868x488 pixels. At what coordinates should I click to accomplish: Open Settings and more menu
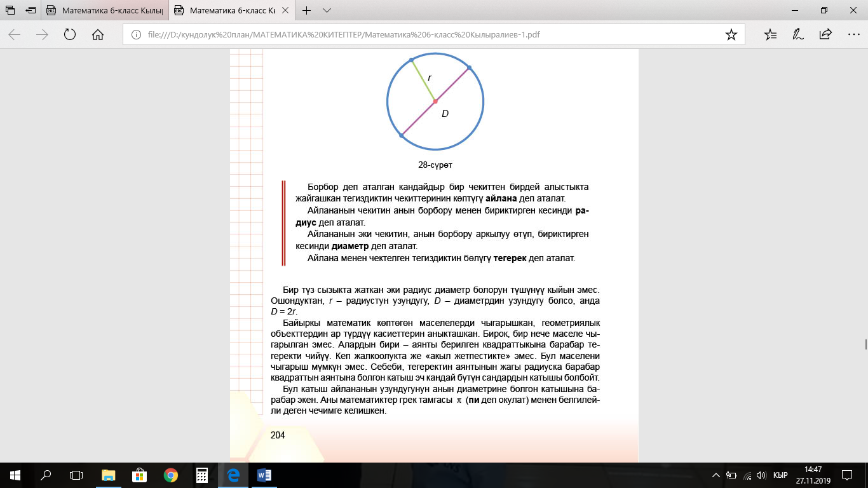(853, 34)
